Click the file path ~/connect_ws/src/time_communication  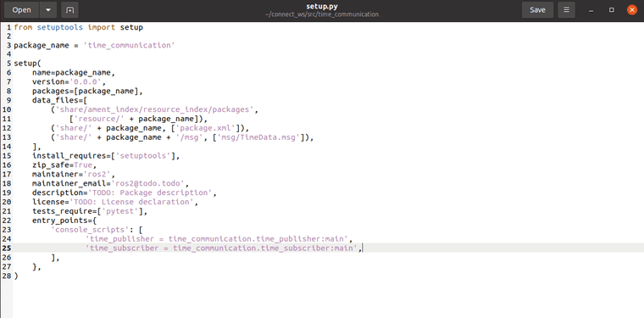tap(322, 14)
